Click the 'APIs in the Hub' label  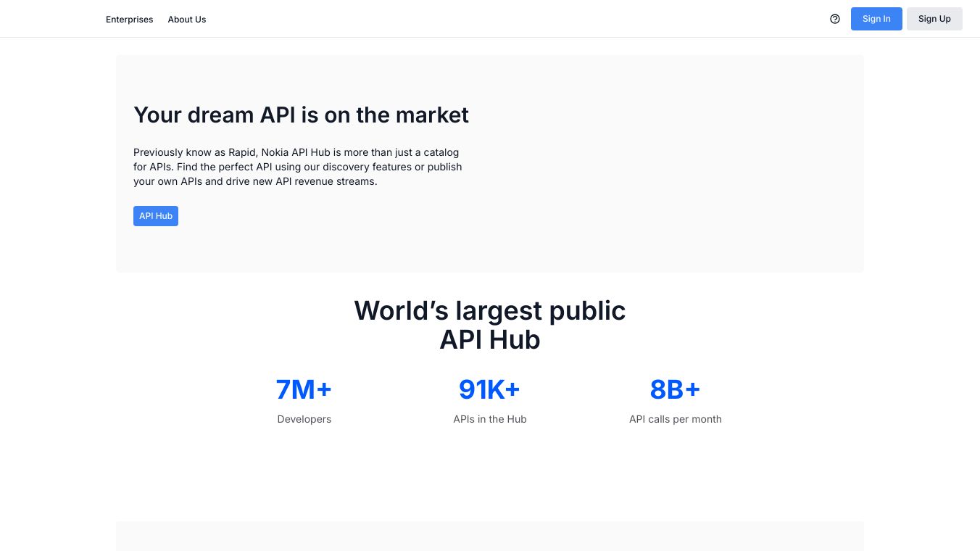[x=490, y=419]
